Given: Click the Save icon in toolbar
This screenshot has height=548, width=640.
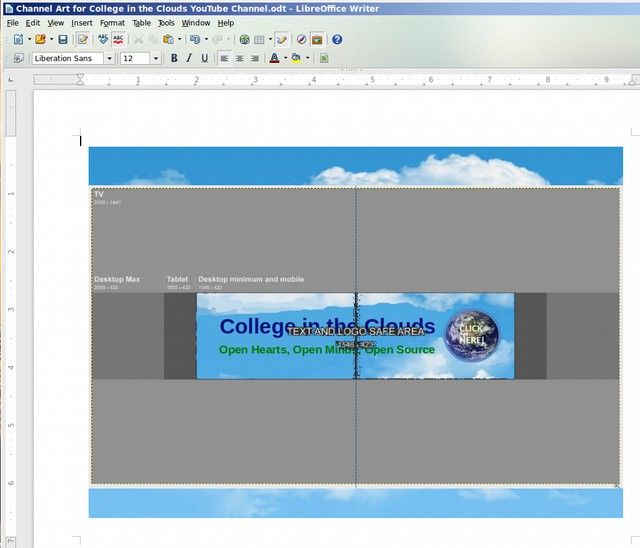Looking at the screenshot, I should tap(62, 40).
